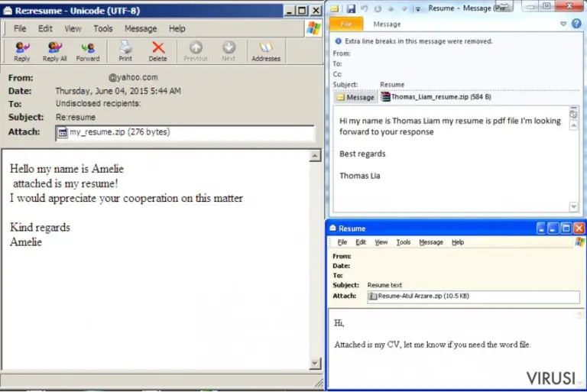Click the Outlook Help question mark icon
The width and height of the screenshot is (587, 392).
(576, 24)
